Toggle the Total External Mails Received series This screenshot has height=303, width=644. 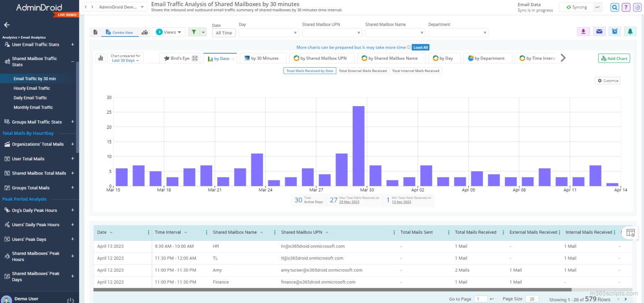(x=363, y=71)
